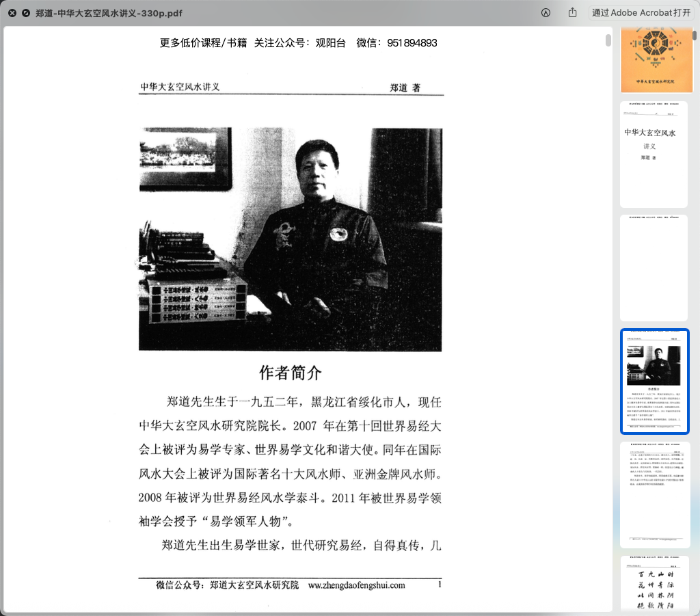Click the www.zhengdaofengshui.com footer link
700x616 pixels.
356,585
